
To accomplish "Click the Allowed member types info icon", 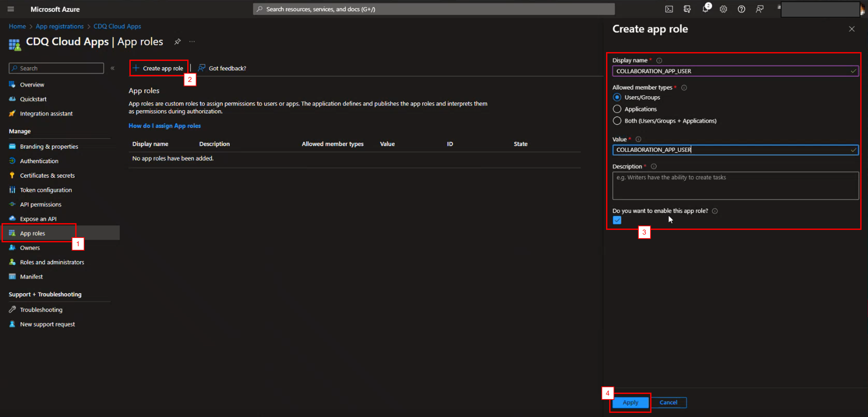I will click(684, 88).
